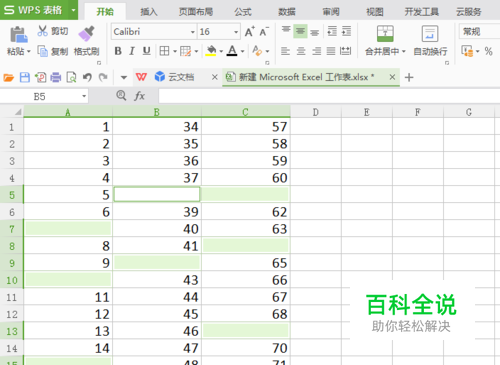
Task: Click the fx insert function icon
Action: point(139,96)
